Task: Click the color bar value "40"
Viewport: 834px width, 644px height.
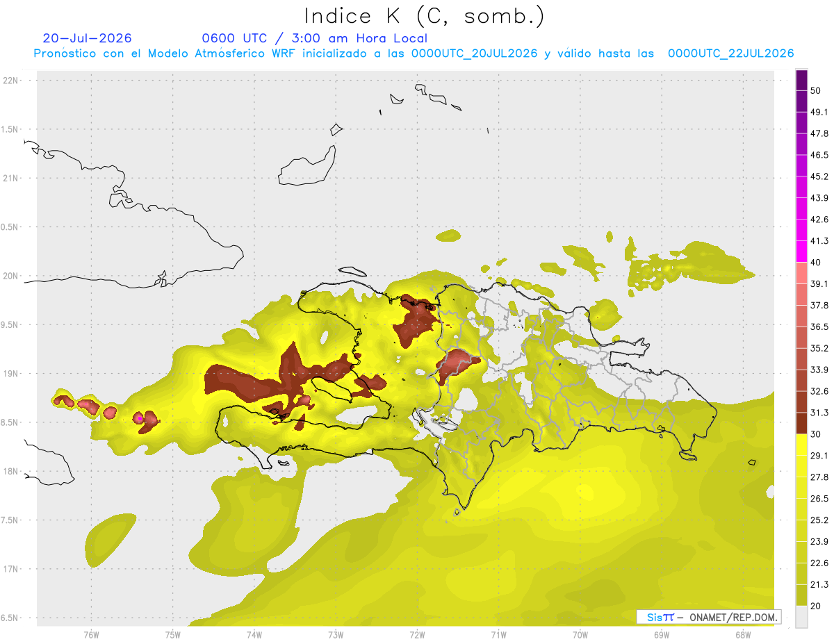Action: (x=815, y=263)
